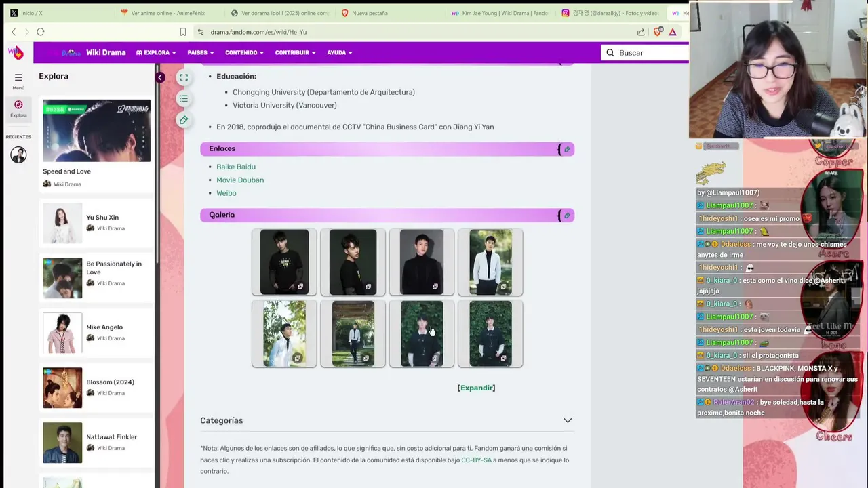Switch to Ver dorama Idol I tab
This screenshot has width=868, height=488.
tap(279, 13)
